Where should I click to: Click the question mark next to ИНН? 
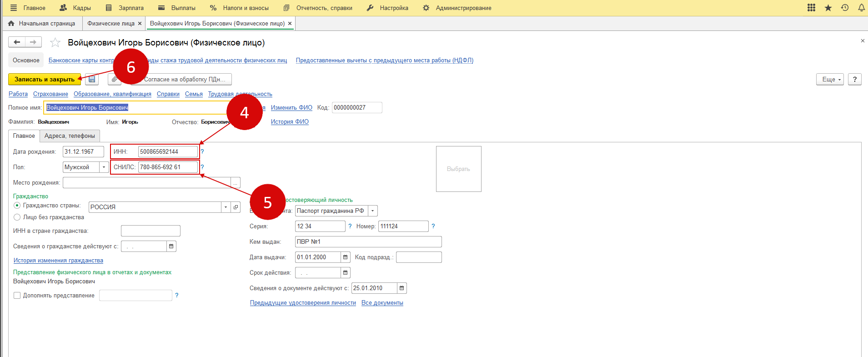202,151
